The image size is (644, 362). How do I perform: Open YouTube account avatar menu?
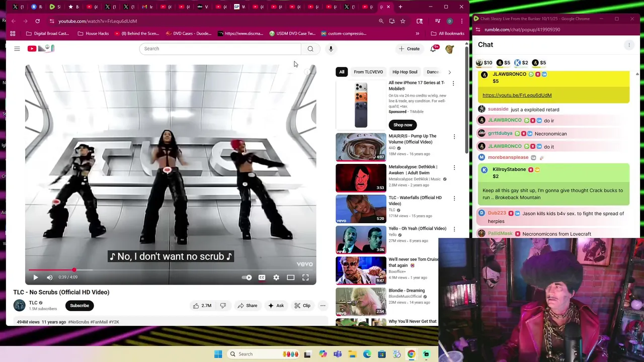[x=449, y=49]
